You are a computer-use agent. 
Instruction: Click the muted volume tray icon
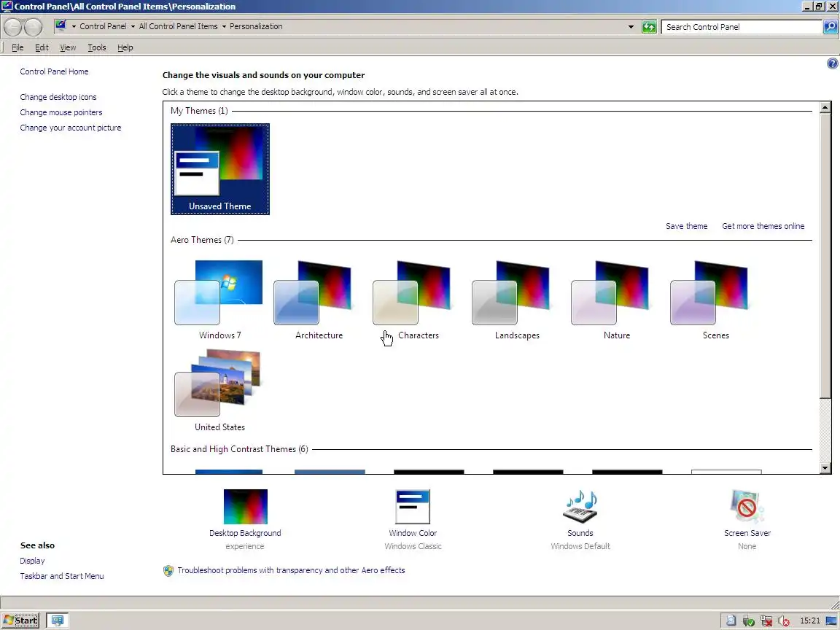(x=783, y=621)
